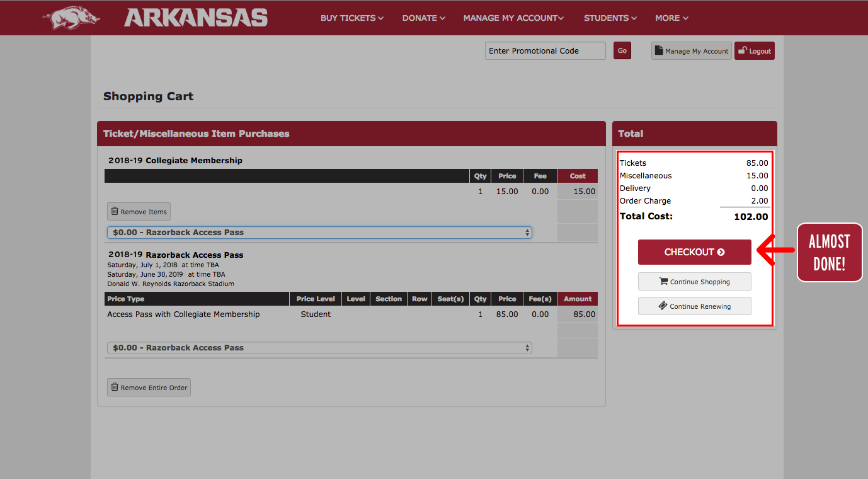The width and height of the screenshot is (868, 479).
Task: Click the trash icon on Remove Entire Order
Action: coord(113,387)
